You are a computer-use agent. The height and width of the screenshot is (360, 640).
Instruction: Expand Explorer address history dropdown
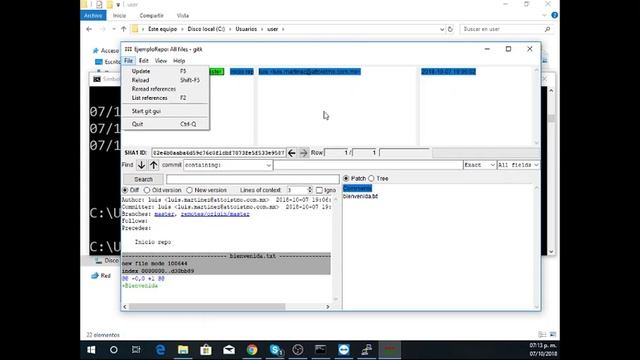(x=442, y=29)
